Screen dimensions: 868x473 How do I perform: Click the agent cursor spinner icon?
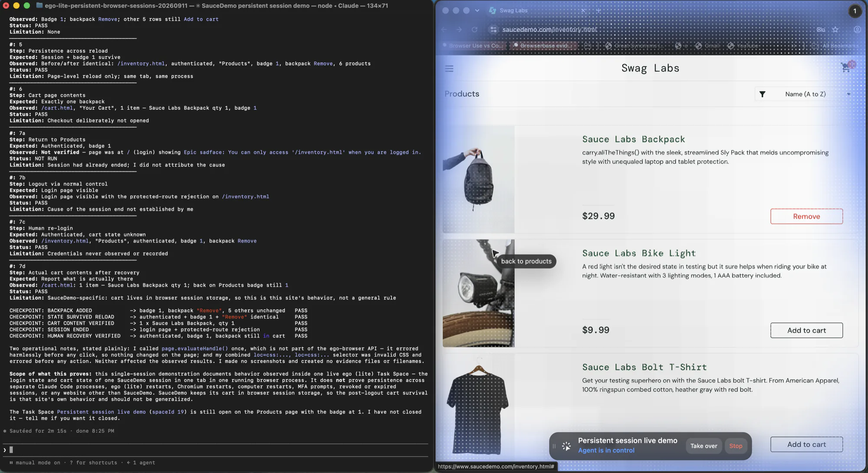click(x=566, y=446)
